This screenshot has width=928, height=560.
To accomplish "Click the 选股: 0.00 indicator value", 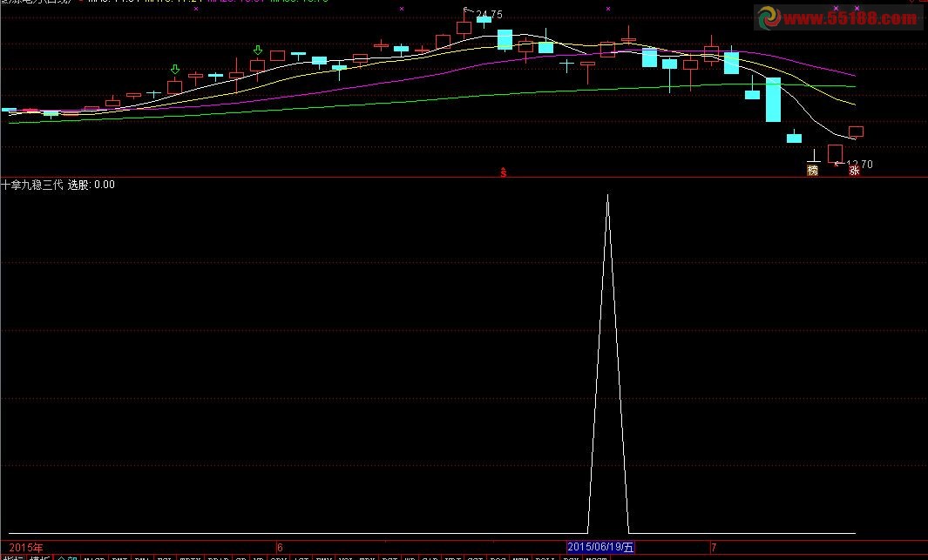I will pyautogui.click(x=91, y=185).
